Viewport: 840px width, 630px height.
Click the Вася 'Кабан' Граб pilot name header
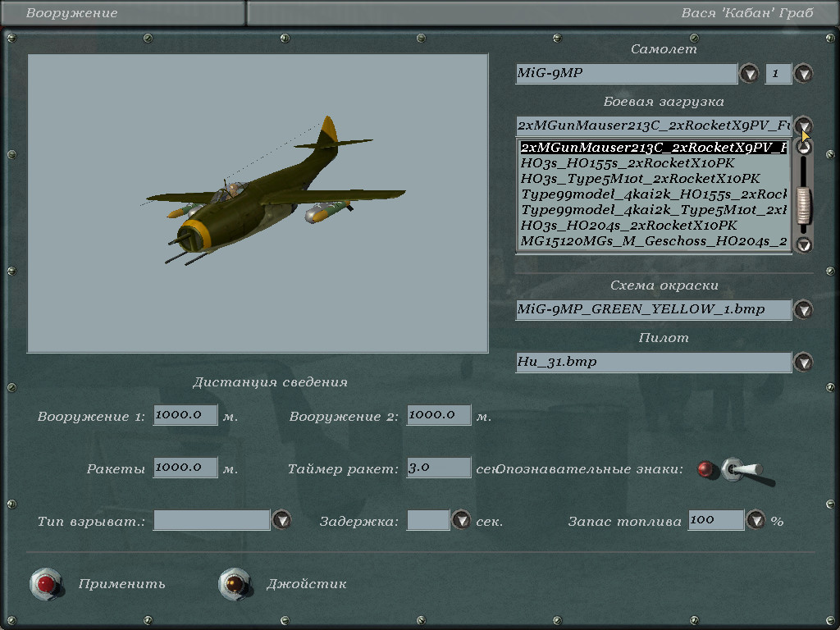click(x=746, y=13)
